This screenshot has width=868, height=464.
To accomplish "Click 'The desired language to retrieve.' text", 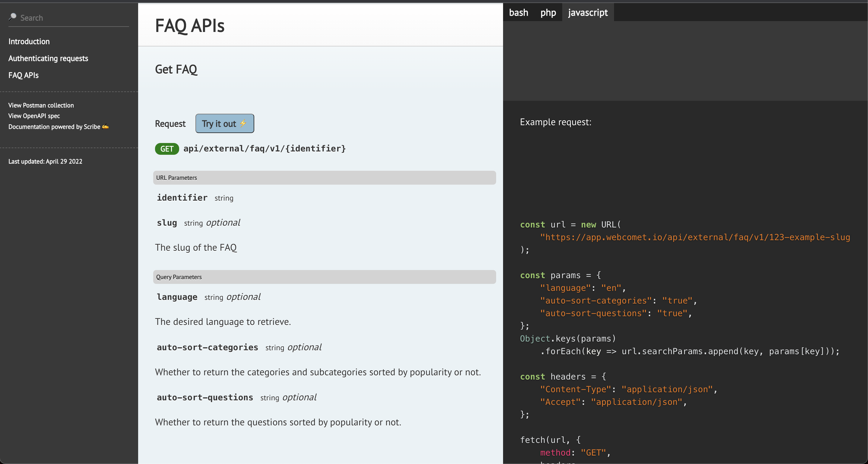I will [223, 322].
